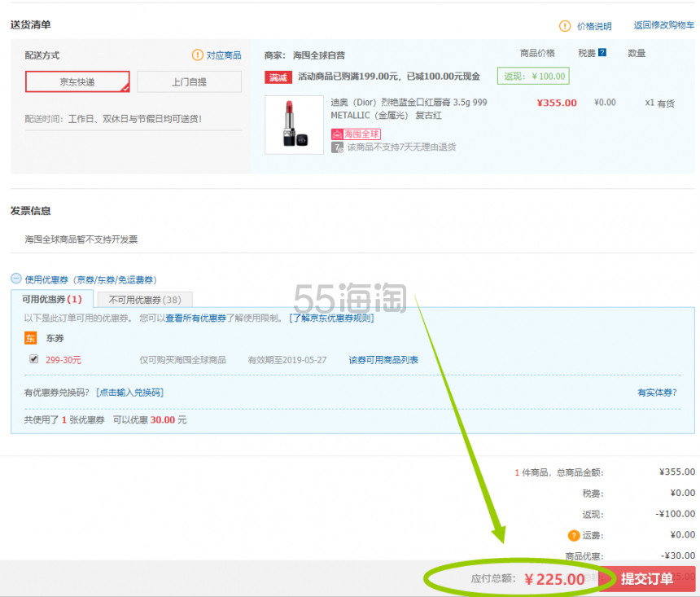The height and width of the screenshot is (597, 700).
Task: Click the red 299-30元 coupon label
Action: tap(63, 360)
